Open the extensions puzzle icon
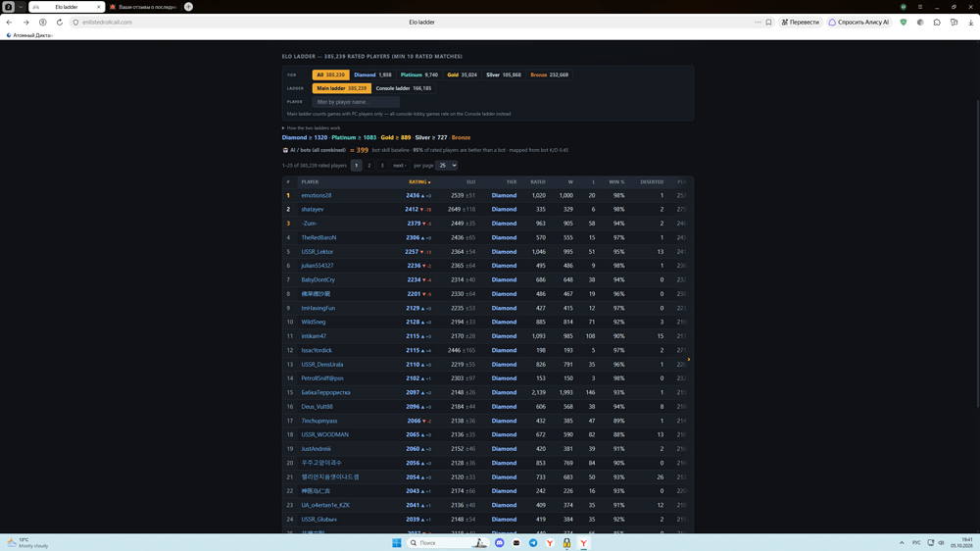This screenshot has height=551, width=980. click(x=937, y=22)
